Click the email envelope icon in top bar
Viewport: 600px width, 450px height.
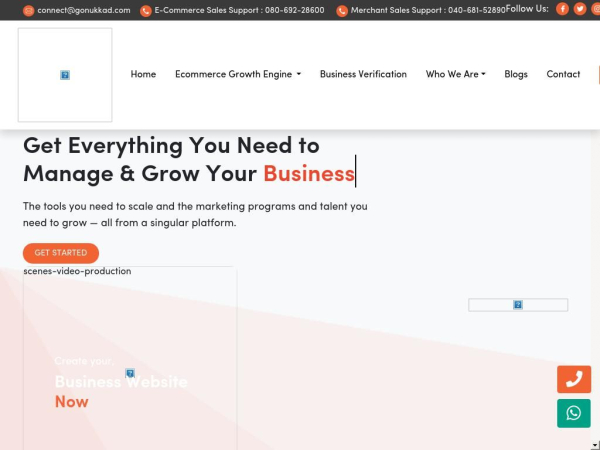[29, 11]
